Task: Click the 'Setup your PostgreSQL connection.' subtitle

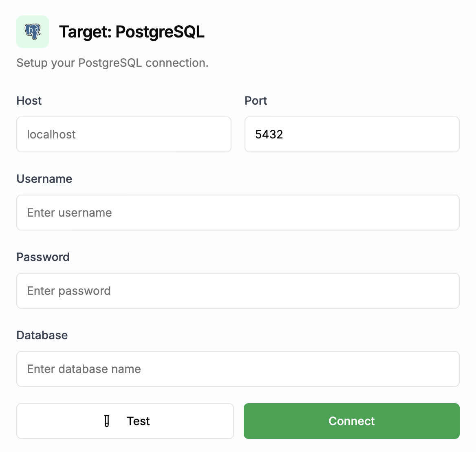Action: 112,63
